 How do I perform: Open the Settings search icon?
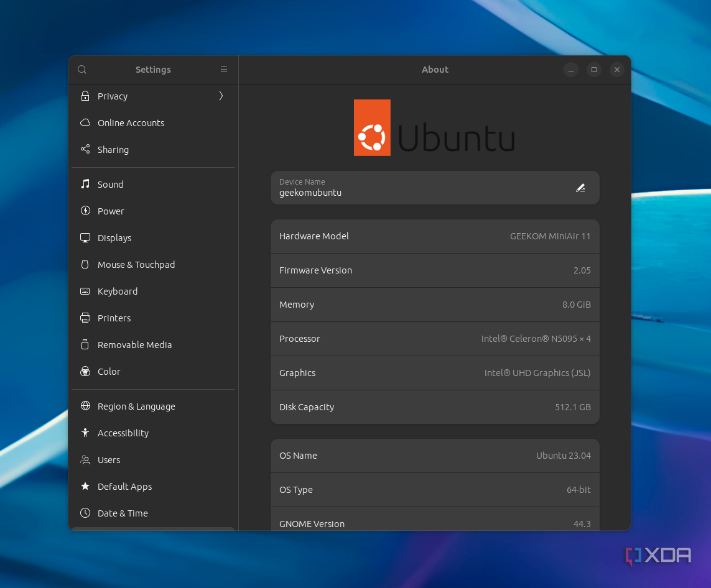click(x=81, y=70)
